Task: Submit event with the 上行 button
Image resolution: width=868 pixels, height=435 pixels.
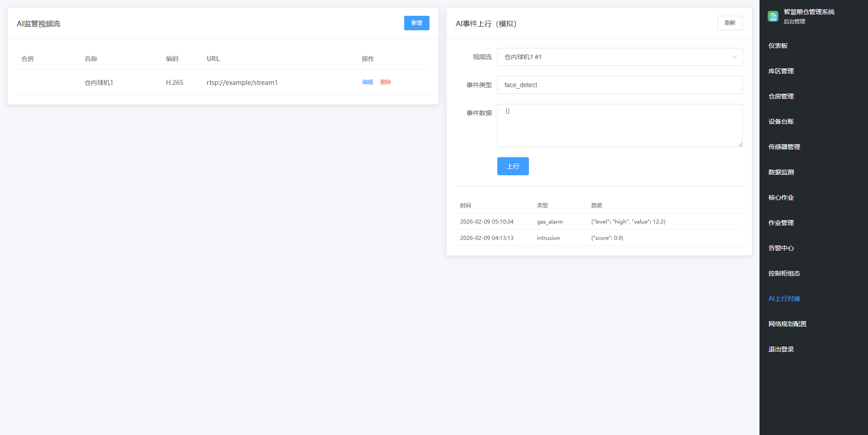Action: (x=513, y=166)
